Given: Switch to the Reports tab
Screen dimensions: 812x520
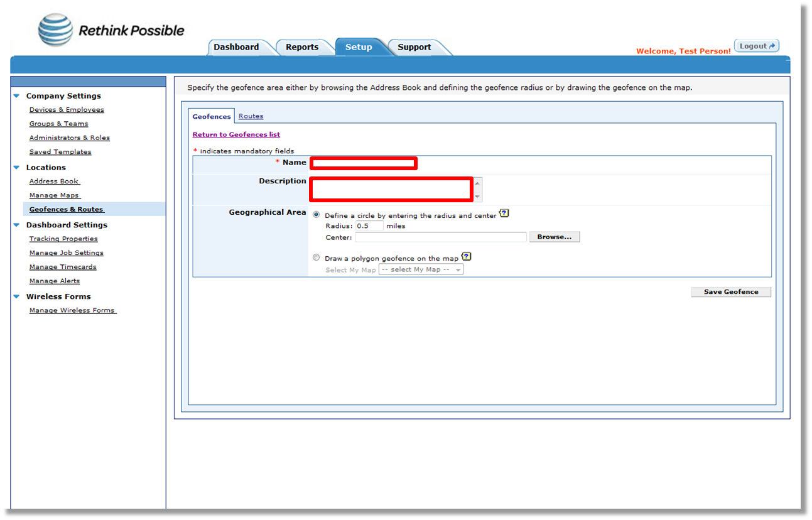Looking at the screenshot, I should [x=302, y=47].
